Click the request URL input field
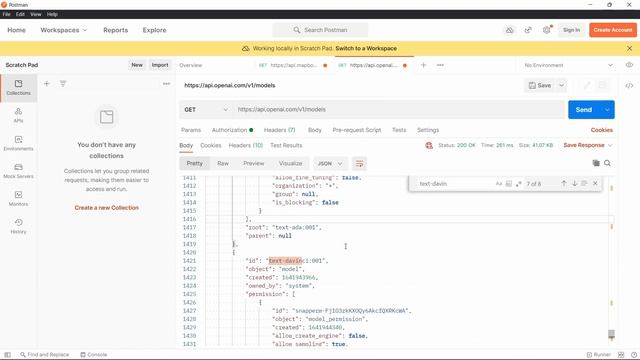This screenshot has height=360, width=640. (398, 109)
